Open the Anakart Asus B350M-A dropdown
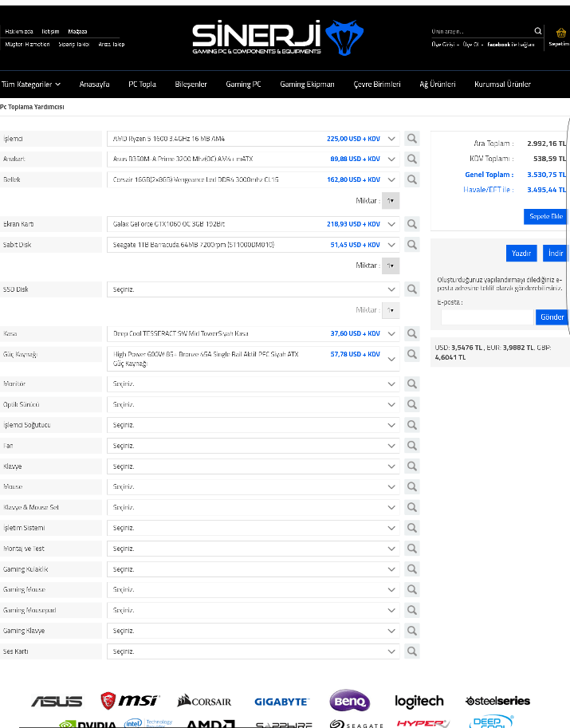This screenshot has width=570, height=728. pos(253,159)
